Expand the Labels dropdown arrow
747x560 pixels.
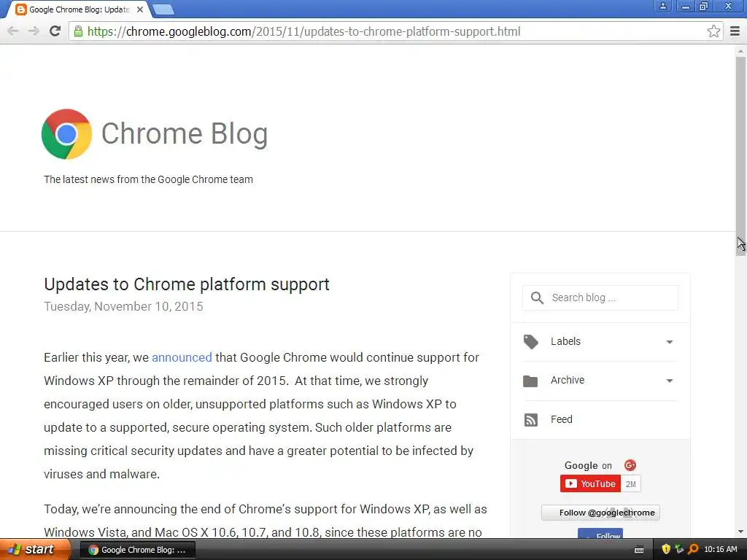670,342
